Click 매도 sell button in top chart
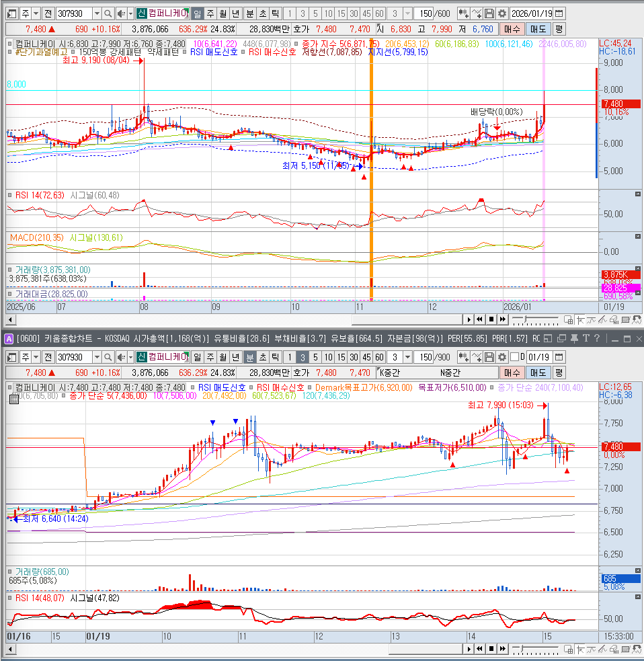The image size is (644, 661). [x=538, y=29]
